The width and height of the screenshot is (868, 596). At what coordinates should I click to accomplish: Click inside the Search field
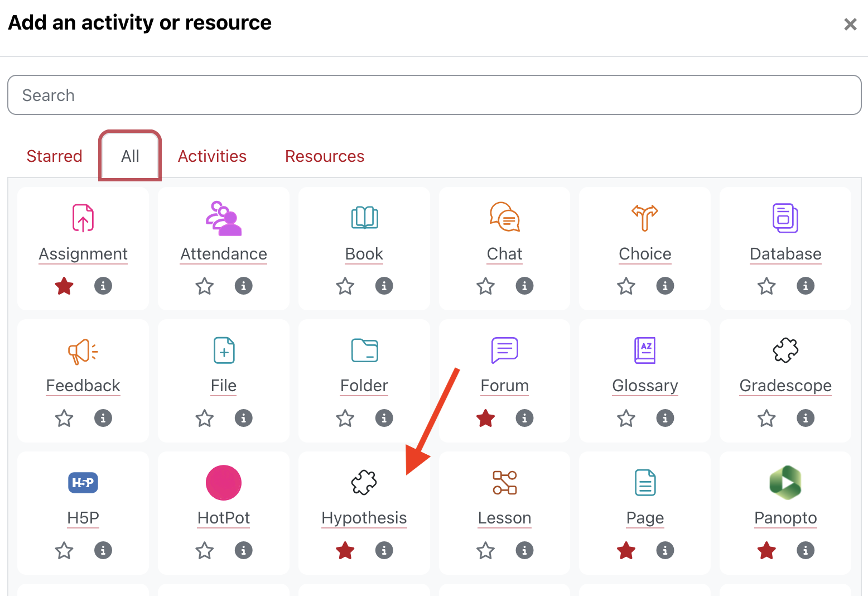click(434, 95)
